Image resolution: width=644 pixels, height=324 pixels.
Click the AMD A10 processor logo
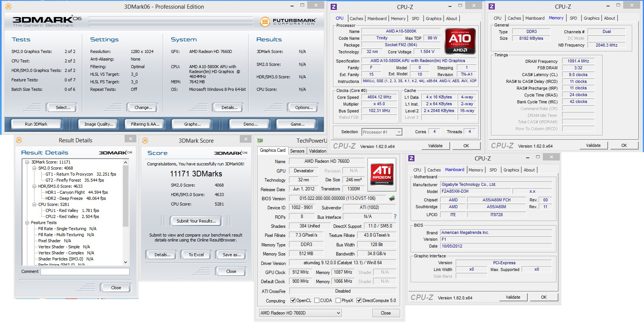(460, 41)
